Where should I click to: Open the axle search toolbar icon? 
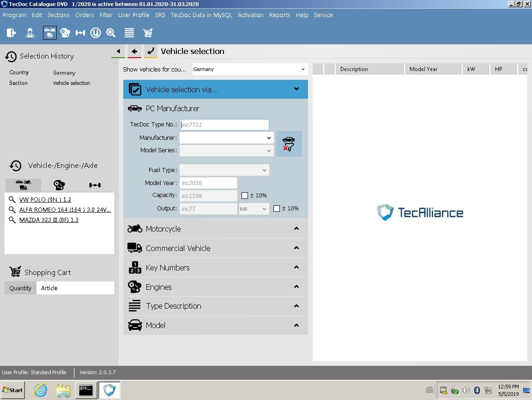[80, 33]
